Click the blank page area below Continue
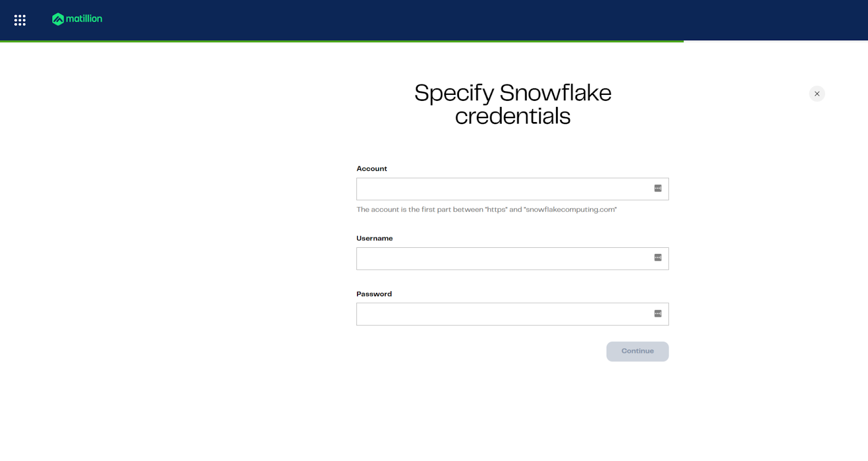 (513, 412)
